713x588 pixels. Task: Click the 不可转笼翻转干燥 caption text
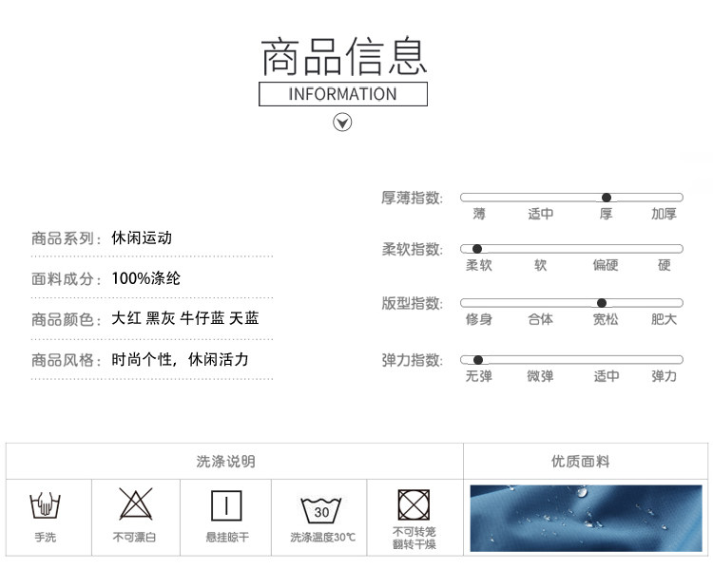tap(414, 538)
